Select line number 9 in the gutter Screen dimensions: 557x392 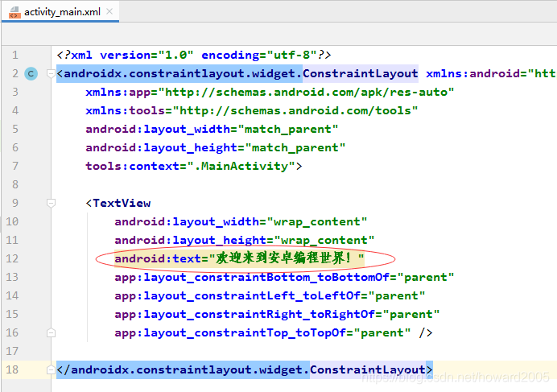click(x=15, y=203)
